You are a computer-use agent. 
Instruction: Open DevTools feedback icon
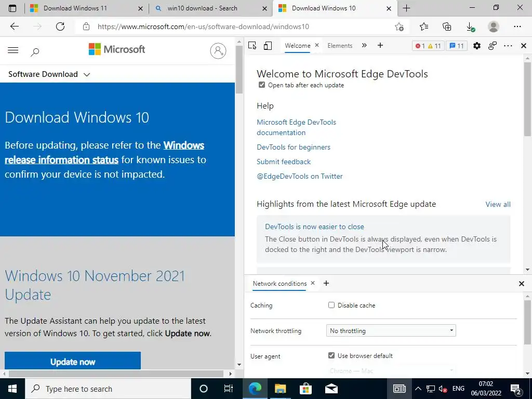click(x=493, y=46)
